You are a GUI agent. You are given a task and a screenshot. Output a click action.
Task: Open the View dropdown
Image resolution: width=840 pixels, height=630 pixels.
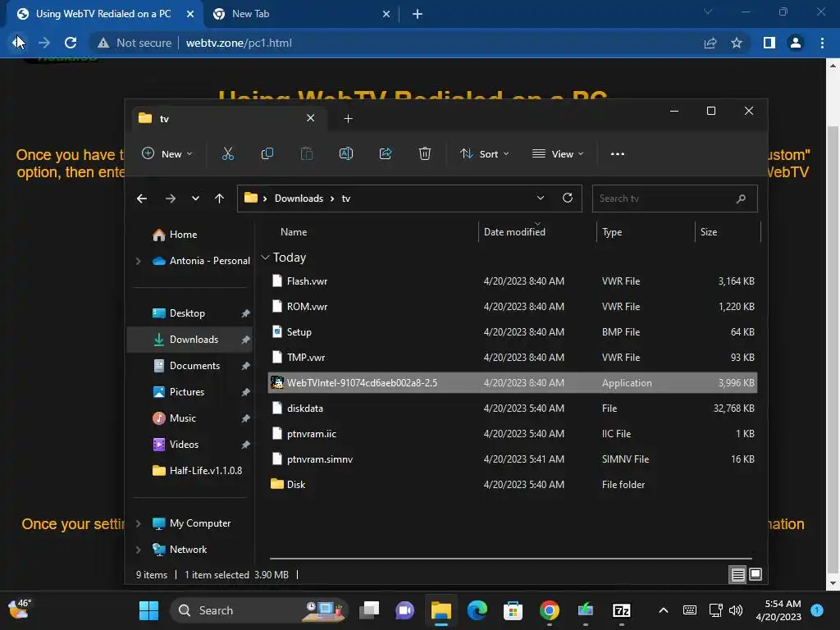pos(558,153)
